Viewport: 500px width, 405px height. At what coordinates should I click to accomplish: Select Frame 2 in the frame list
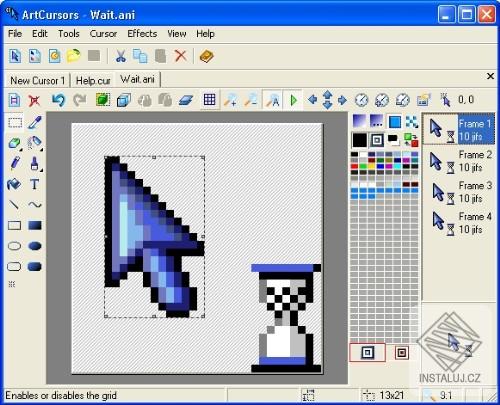[x=460, y=161]
